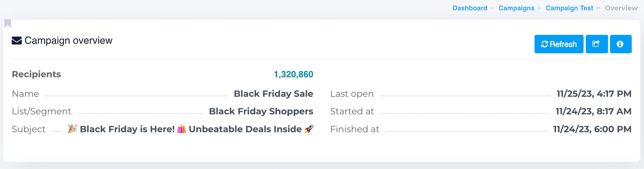The width and height of the screenshot is (644, 169).
Task: Click the Refresh button
Action: pos(559,44)
